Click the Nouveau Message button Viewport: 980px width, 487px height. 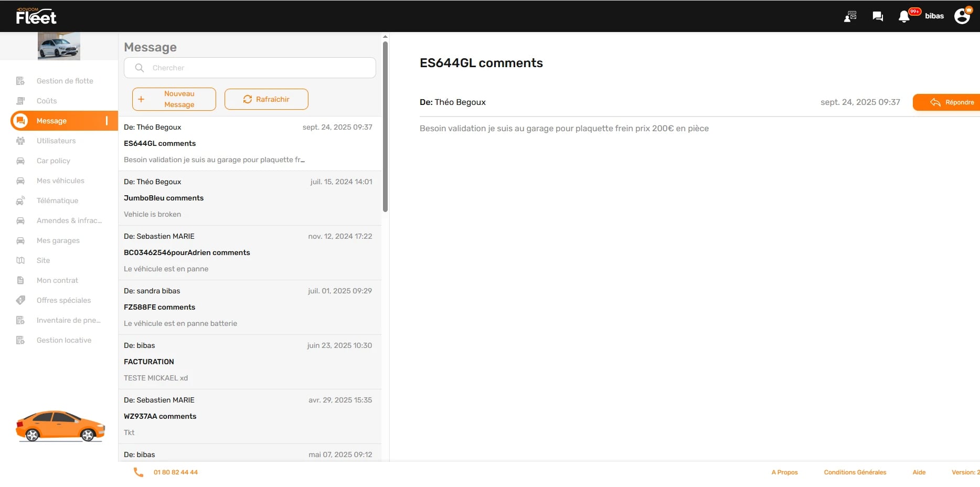(x=174, y=99)
